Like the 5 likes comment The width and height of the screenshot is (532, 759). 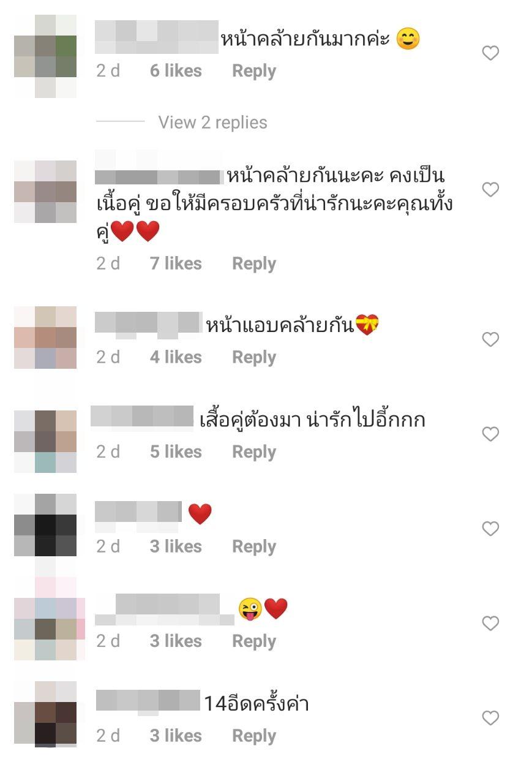pyautogui.click(x=490, y=434)
